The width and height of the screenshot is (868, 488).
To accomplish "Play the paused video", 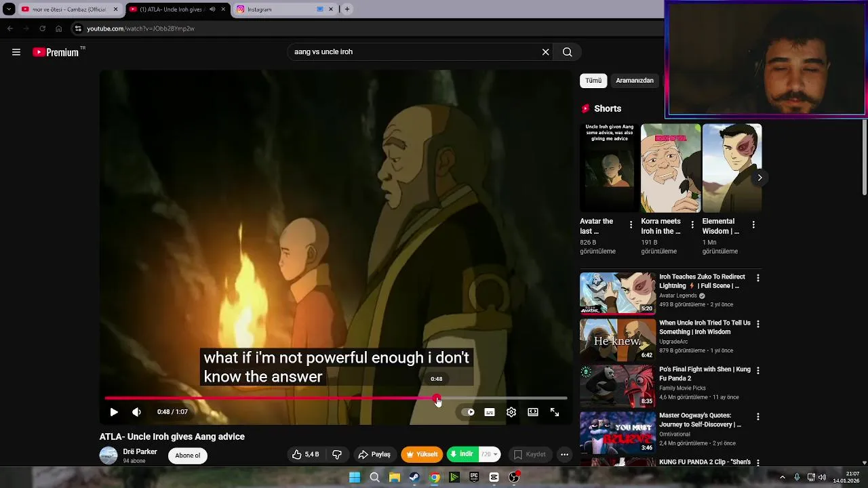I will click(x=114, y=412).
